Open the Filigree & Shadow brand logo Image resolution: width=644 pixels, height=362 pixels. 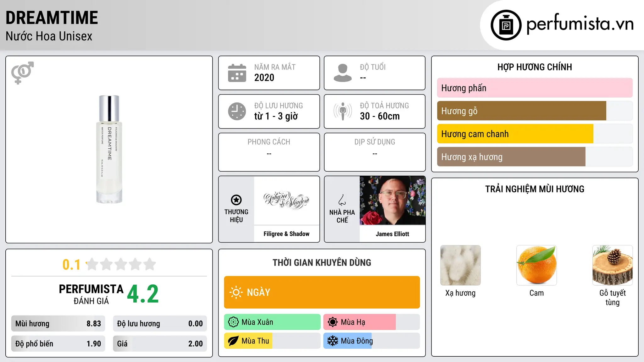(x=286, y=200)
